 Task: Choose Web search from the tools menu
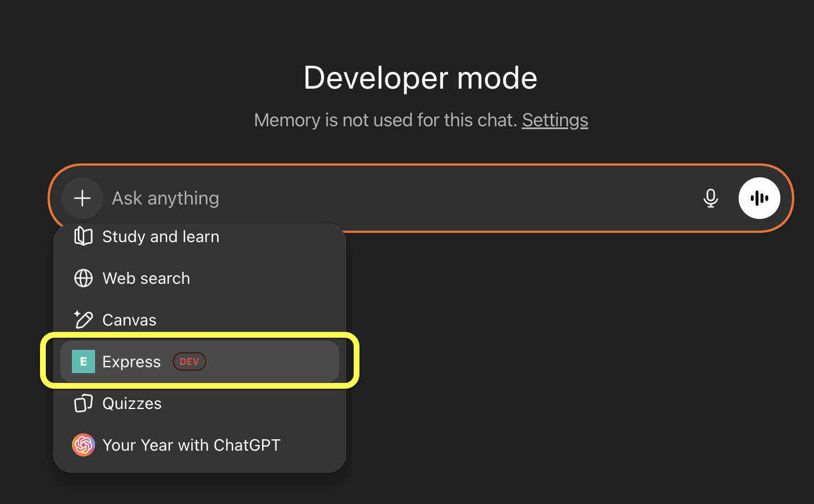(x=146, y=279)
